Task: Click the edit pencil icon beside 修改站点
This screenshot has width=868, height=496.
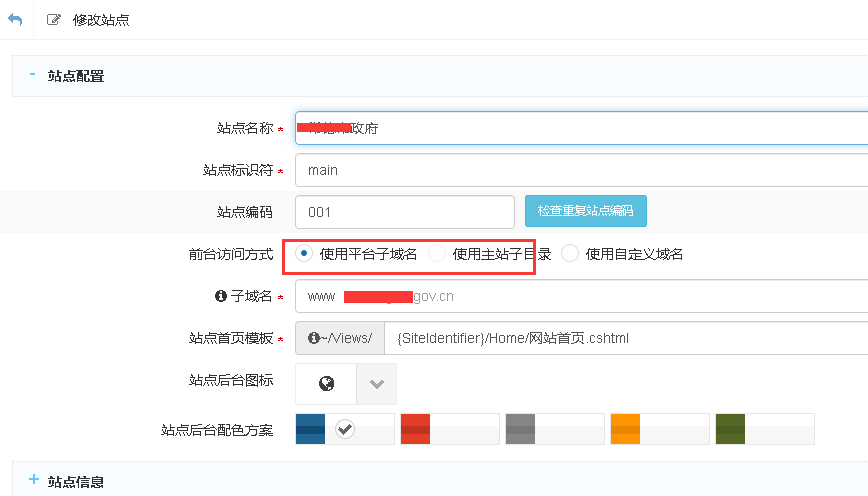Action: point(53,20)
